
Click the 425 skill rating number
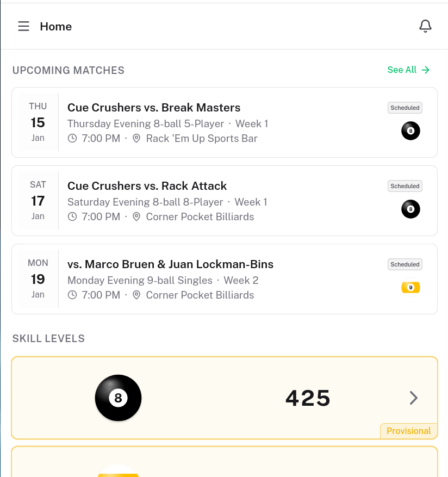tap(307, 398)
